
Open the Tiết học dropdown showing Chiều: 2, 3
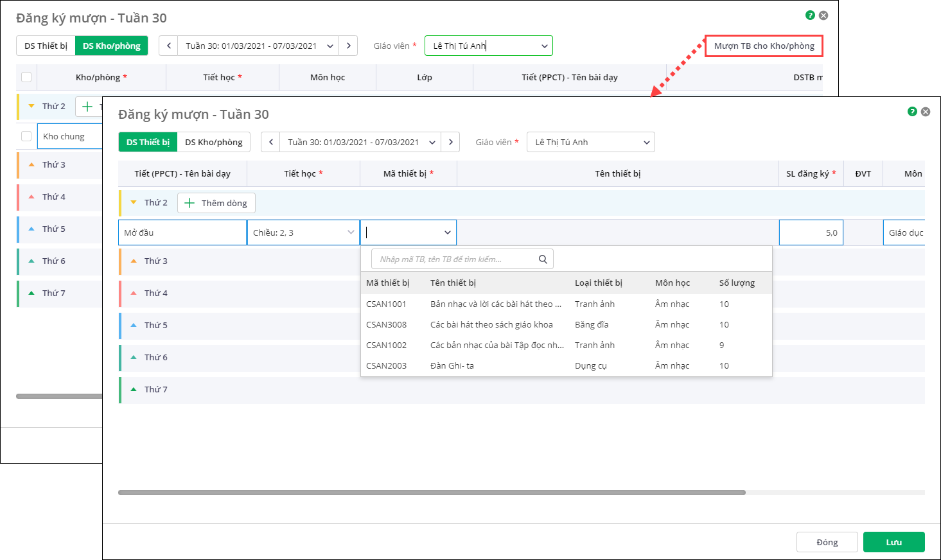(303, 232)
